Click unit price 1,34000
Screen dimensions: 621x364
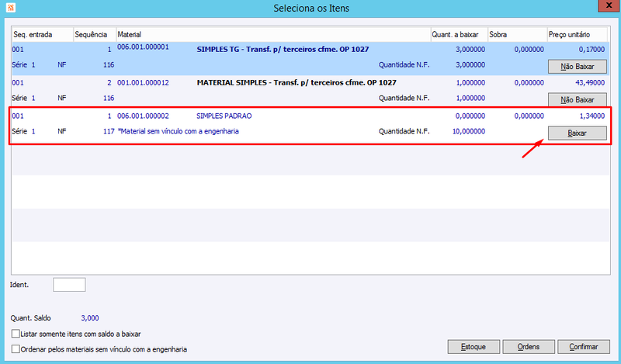coord(592,116)
